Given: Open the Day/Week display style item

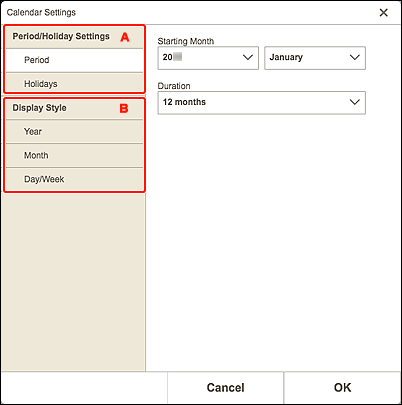Looking at the screenshot, I should [74, 179].
